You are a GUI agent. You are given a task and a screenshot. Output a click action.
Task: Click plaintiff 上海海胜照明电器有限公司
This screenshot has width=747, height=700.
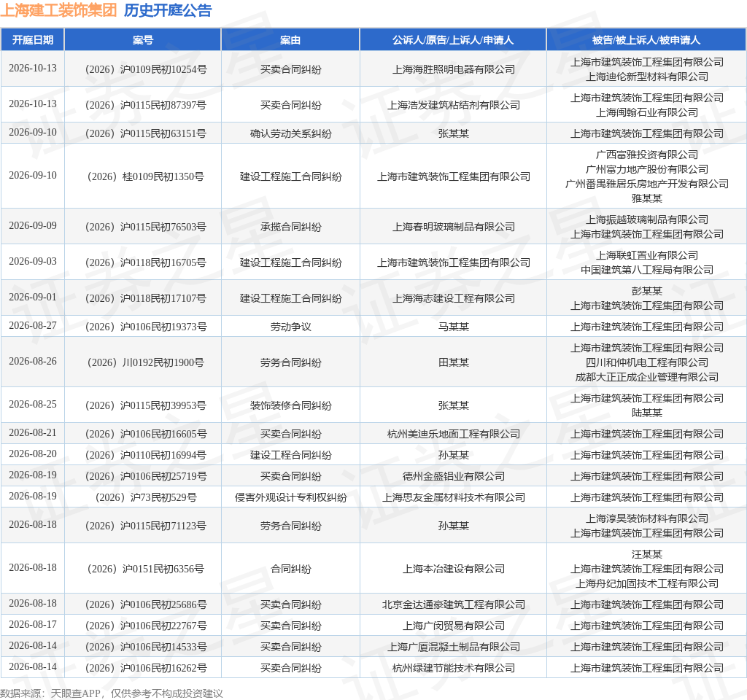454,69
